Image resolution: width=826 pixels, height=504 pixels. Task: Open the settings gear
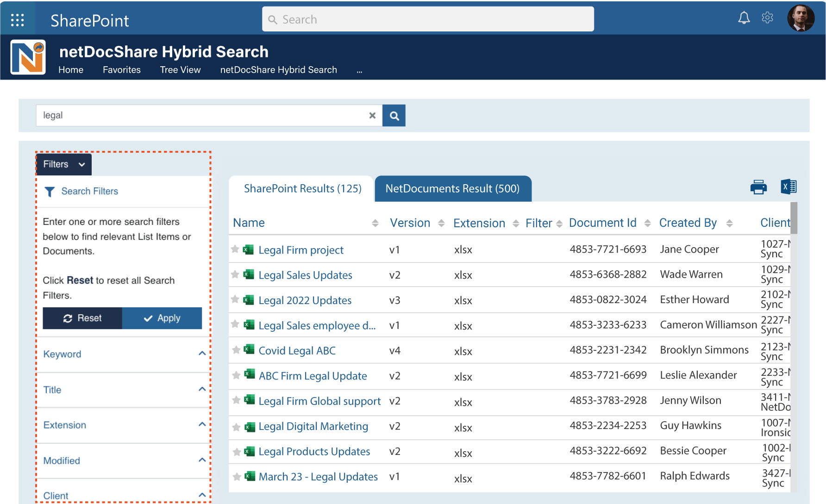click(x=768, y=18)
